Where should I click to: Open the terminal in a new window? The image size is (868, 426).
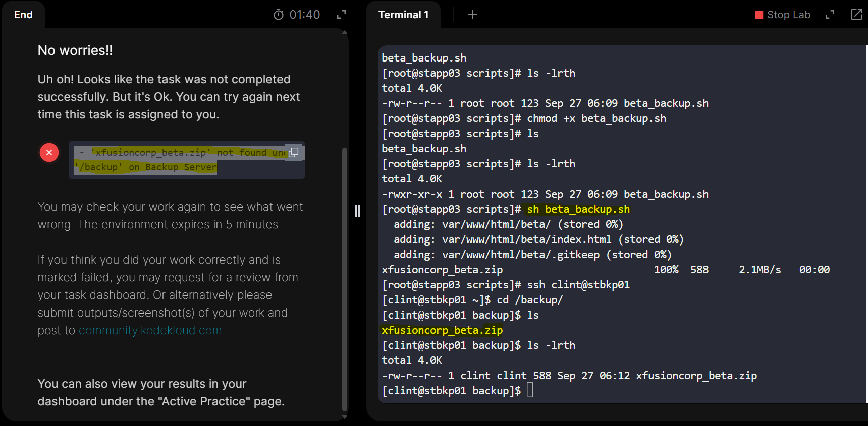[x=856, y=15]
